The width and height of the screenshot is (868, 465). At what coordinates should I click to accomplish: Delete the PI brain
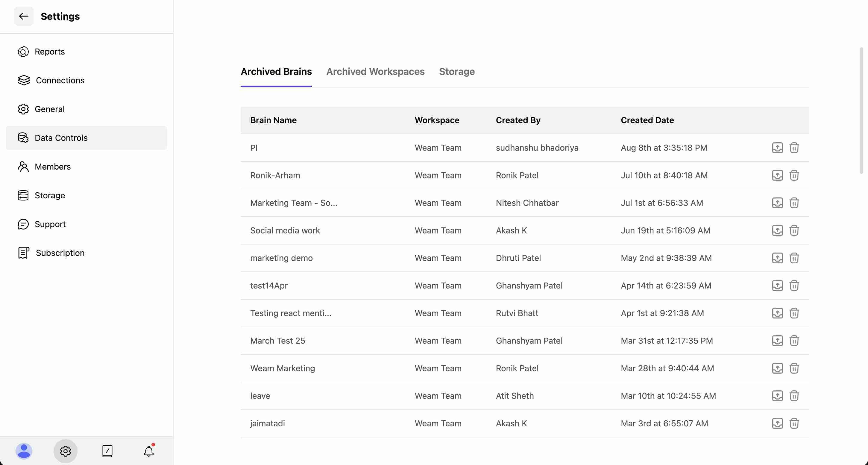(794, 148)
